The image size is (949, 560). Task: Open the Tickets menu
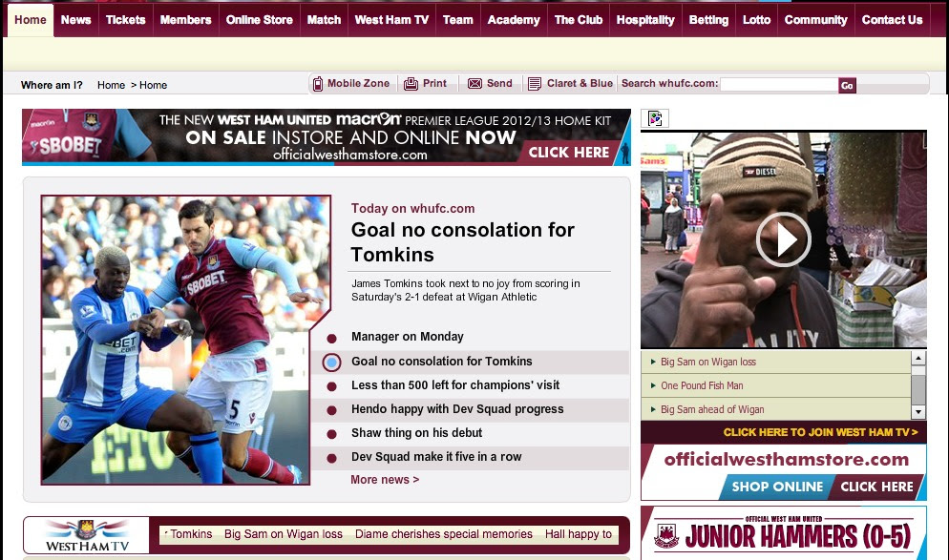[x=126, y=20]
